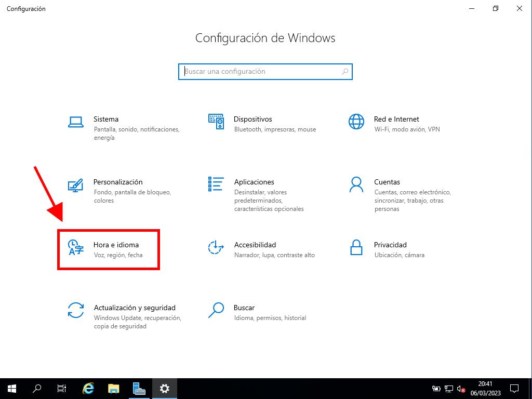Open the Actualización y seguridad title

click(135, 308)
